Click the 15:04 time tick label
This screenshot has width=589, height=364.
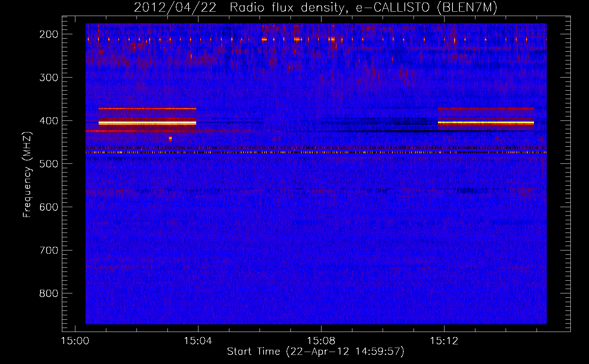[x=198, y=341]
